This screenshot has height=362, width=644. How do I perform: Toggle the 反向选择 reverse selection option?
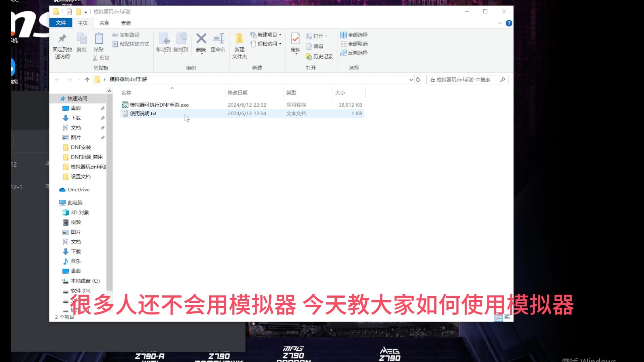pos(354,53)
